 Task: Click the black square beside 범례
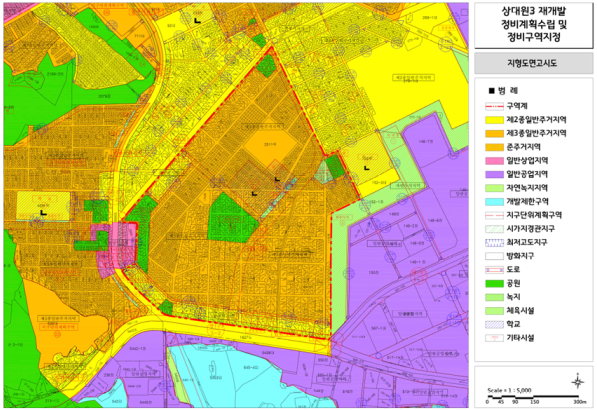tap(491, 91)
